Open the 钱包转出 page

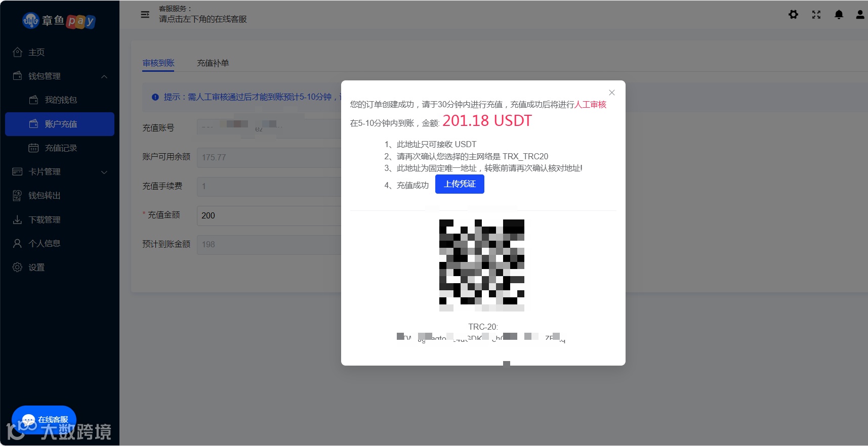tap(60, 195)
